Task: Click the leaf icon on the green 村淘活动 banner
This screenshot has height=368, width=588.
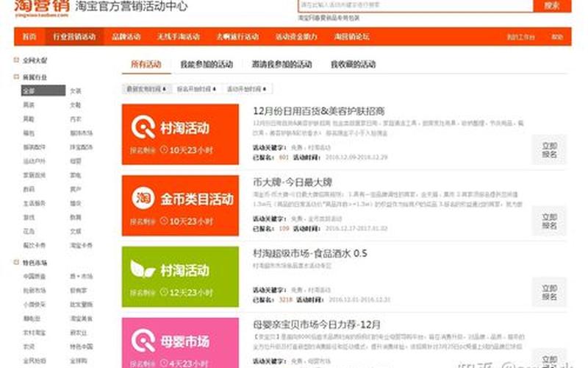Action: [x=143, y=269]
